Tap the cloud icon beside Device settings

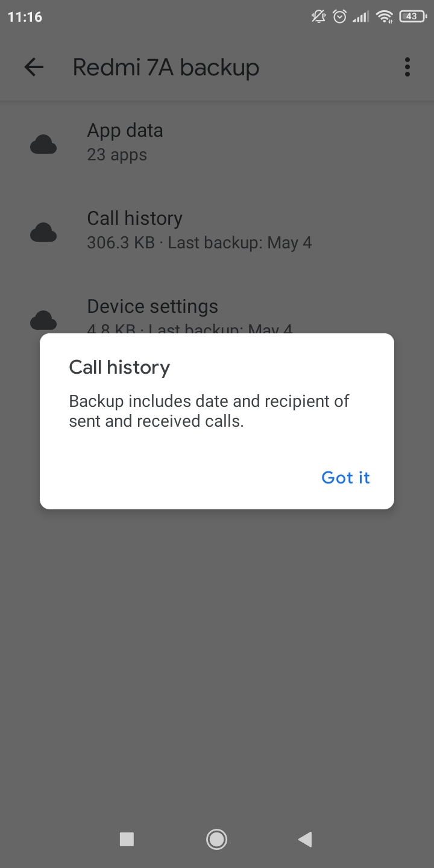coord(43,320)
